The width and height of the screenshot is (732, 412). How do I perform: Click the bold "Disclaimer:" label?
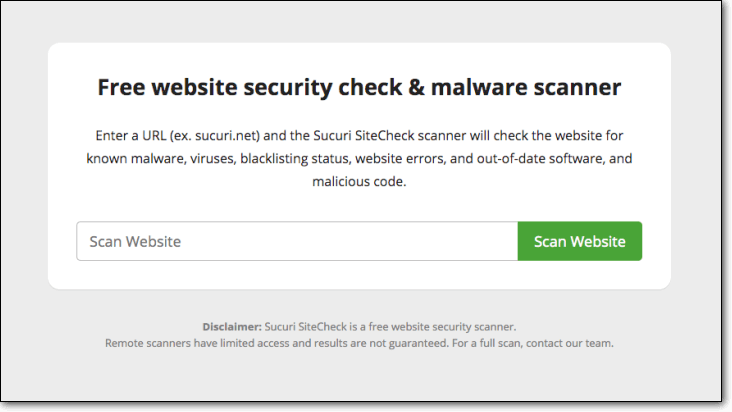(232, 327)
